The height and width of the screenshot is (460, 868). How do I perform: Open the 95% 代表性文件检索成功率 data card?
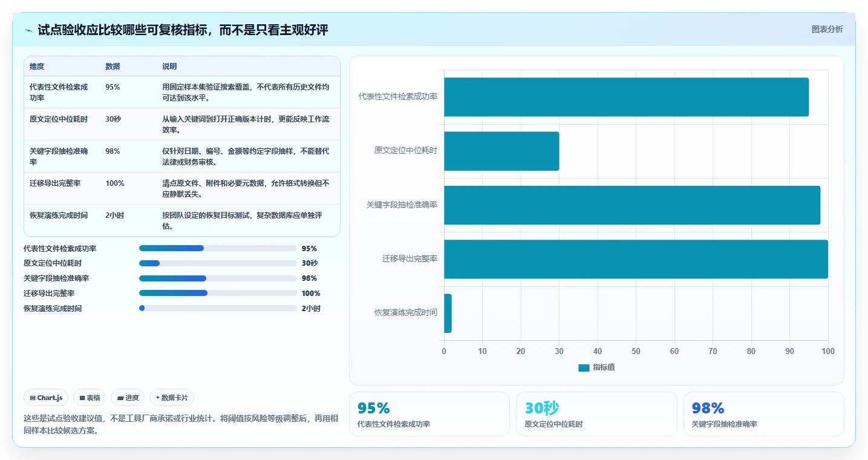coord(429,414)
